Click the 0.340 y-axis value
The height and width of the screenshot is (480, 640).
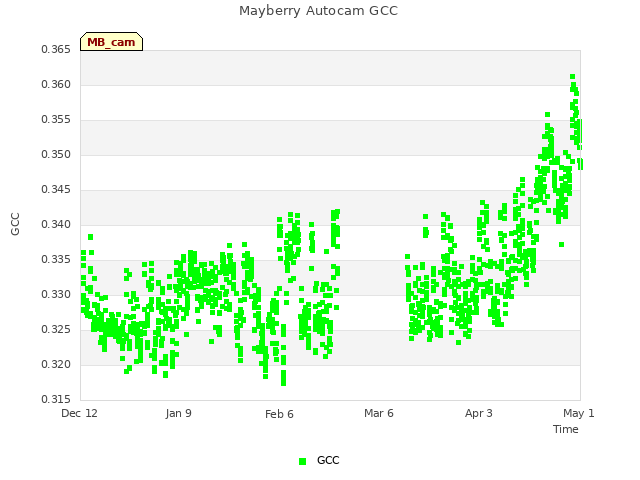tap(56, 224)
